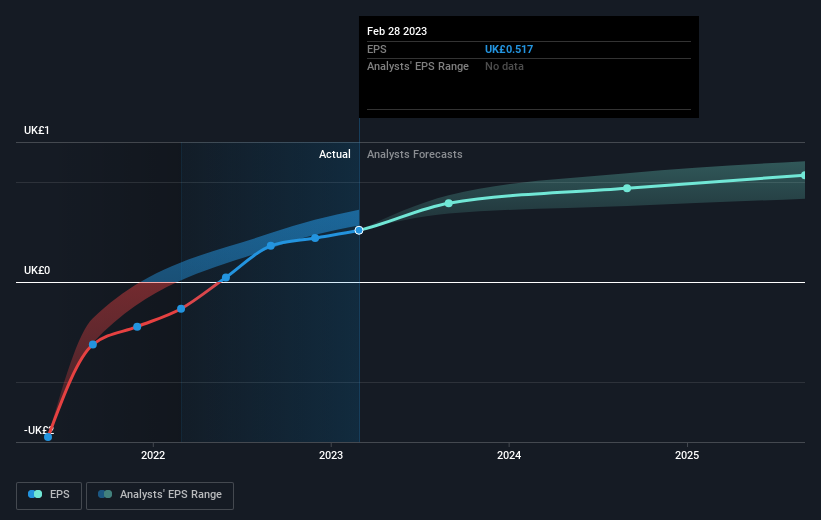Click the Actual section label
821x520 pixels.
click(335, 154)
